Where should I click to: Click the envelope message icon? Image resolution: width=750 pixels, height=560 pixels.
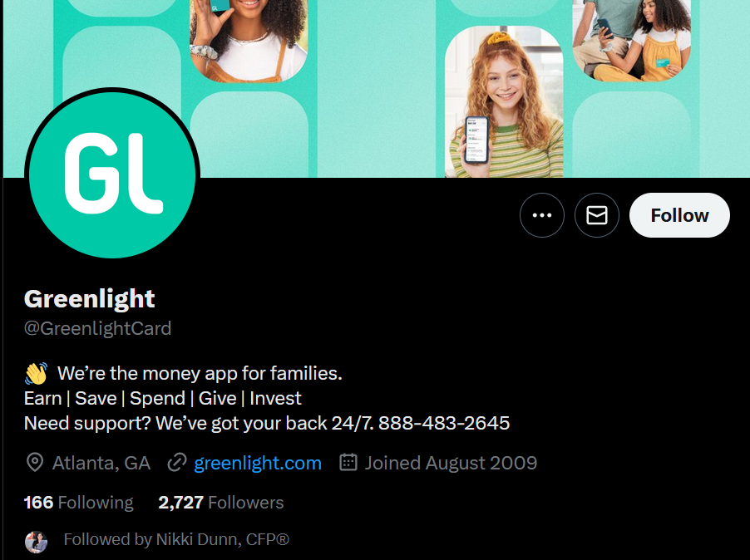(597, 215)
